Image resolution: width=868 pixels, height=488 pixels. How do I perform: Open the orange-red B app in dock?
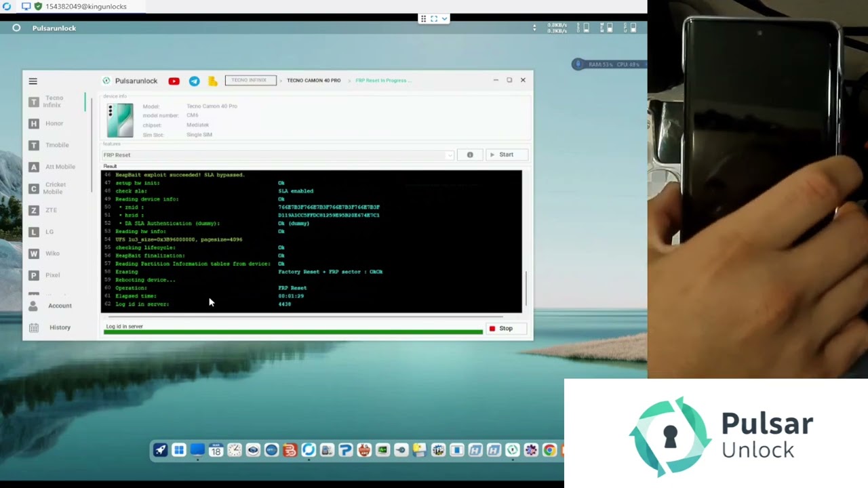pos(290,450)
